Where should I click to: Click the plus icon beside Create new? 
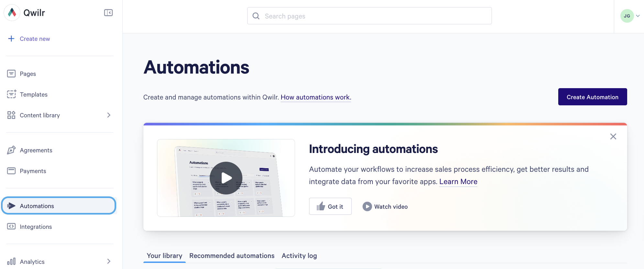pyautogui.click(x=11, y=39)
